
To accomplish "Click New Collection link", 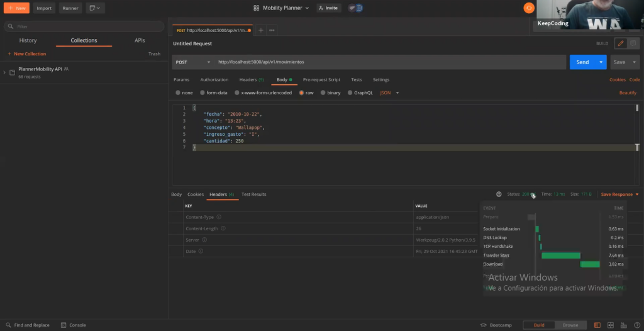I will 26,54.
